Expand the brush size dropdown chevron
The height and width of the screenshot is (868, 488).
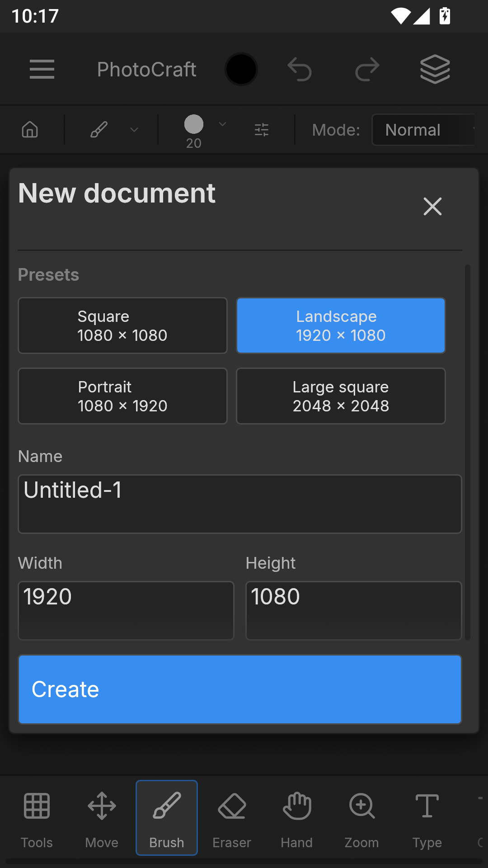coord(222,124)
